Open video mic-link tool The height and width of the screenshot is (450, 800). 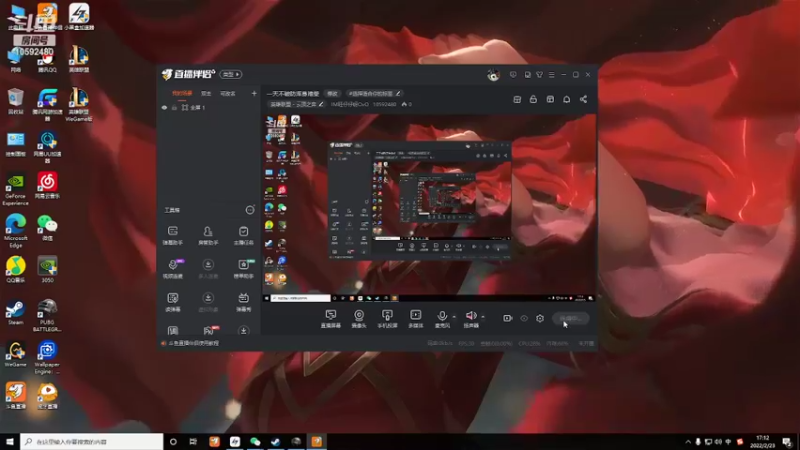point(172,269)
